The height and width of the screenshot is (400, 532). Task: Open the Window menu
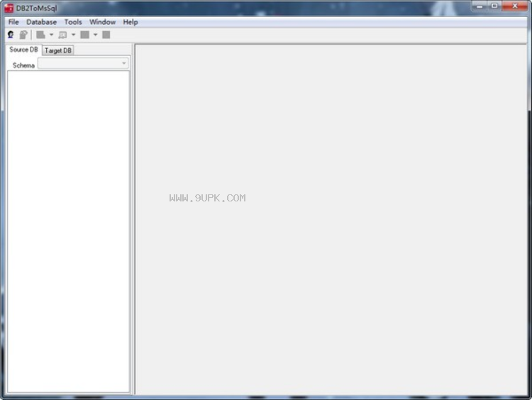pos(102,22)
